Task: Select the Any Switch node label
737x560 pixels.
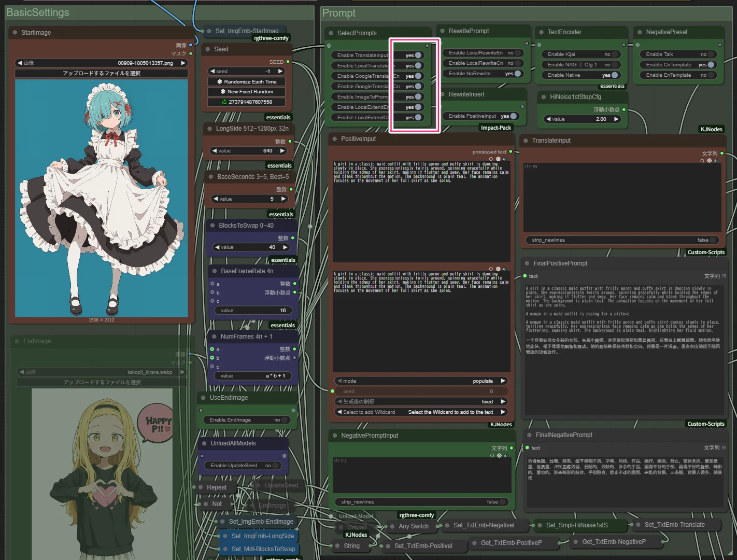Action: coord(414,526)
